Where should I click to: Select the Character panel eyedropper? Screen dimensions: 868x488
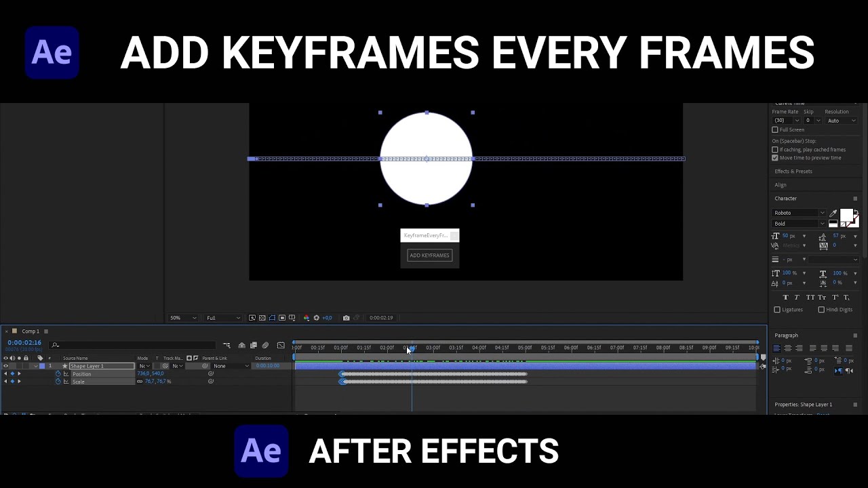(x=833, y=213)
